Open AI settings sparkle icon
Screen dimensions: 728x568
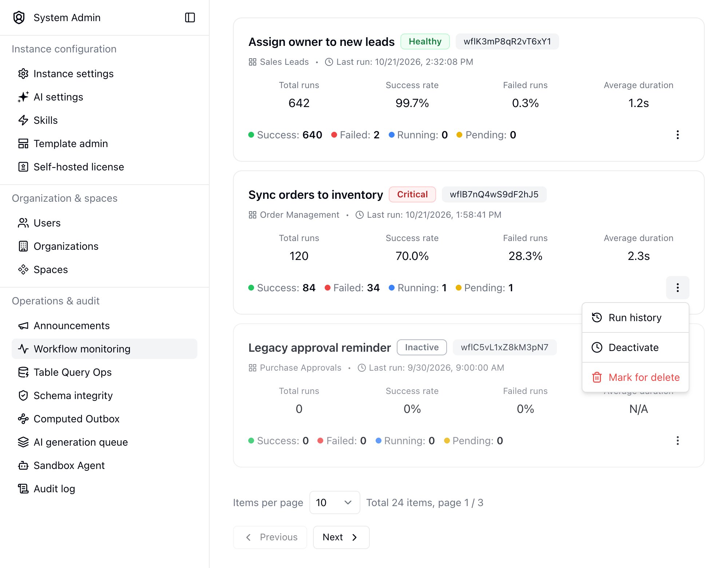23,97
